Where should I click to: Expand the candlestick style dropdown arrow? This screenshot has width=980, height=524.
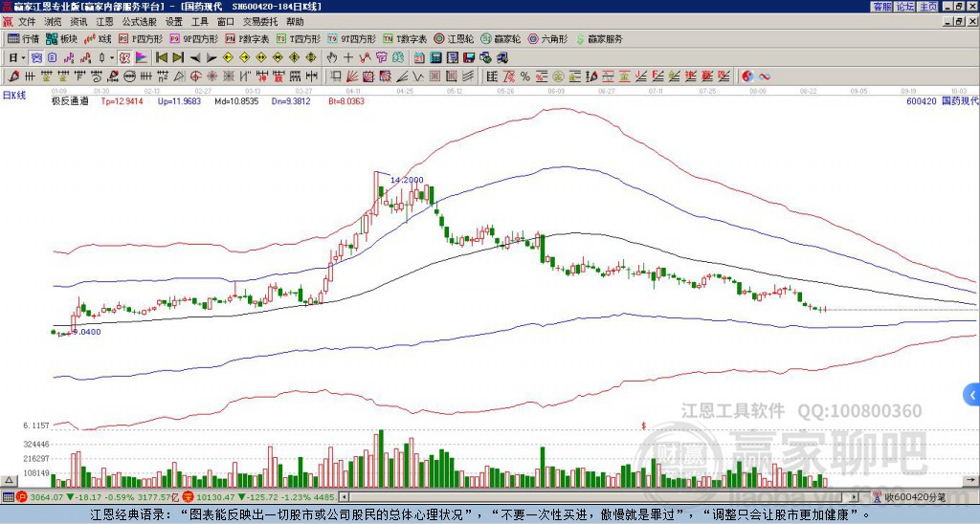(x=112, y=57)
